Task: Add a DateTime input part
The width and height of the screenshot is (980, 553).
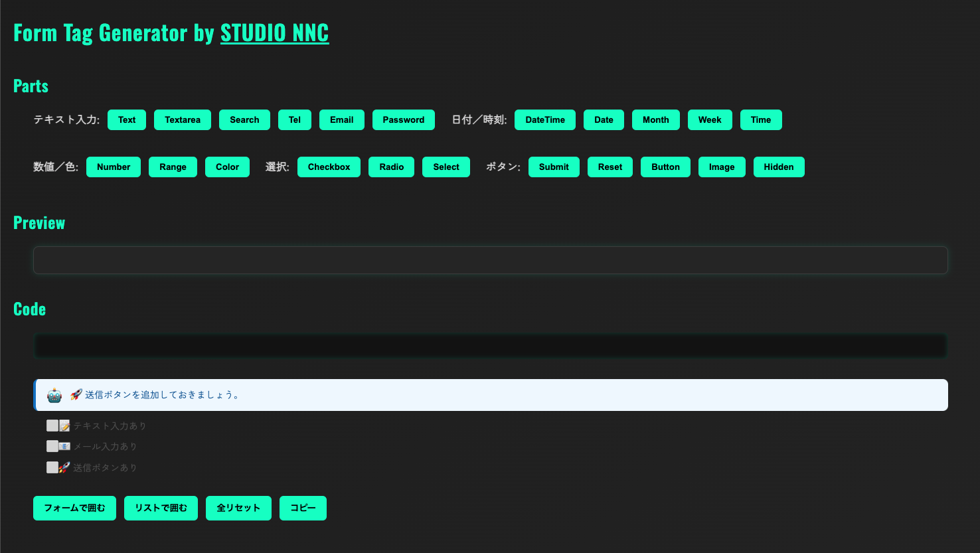Action: (544, 119)
